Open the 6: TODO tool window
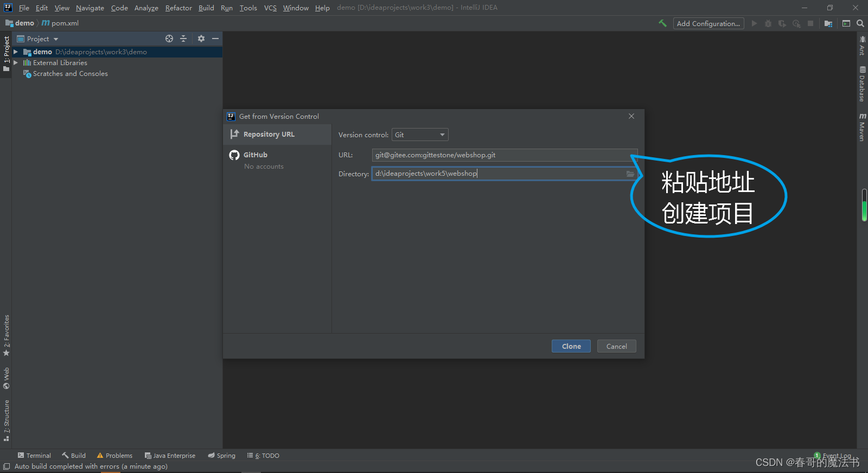The width and height of the screenshot is (868, 473). (x=263, y=456)
